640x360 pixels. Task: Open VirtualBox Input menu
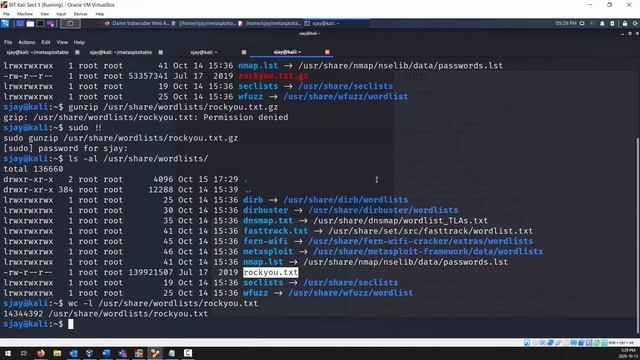pyautogui.click(x=61, y=14)
